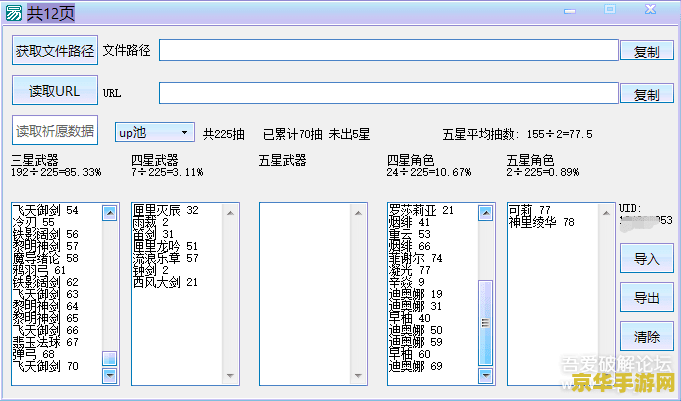Copy the URL with its 复制 button

(647, 93)
